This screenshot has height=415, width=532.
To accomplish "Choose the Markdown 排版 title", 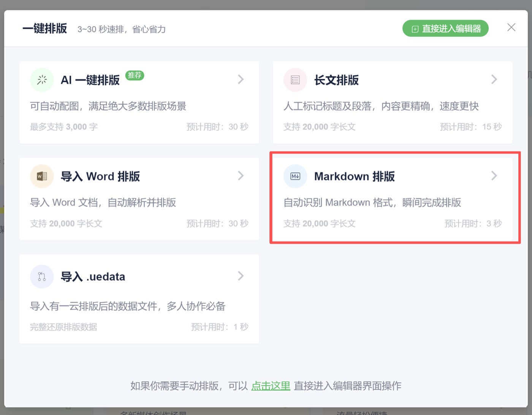I will click(x=355, y=176).
